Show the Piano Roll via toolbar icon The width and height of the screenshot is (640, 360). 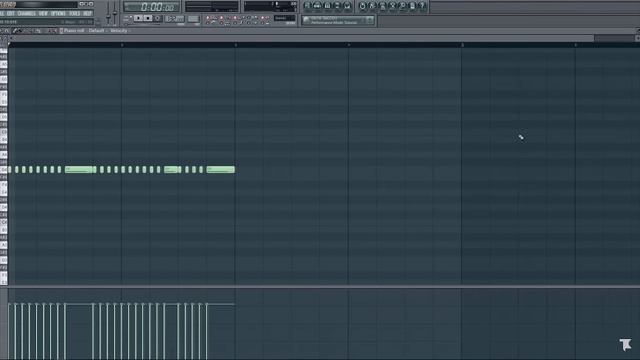click(x=327, y=6)
